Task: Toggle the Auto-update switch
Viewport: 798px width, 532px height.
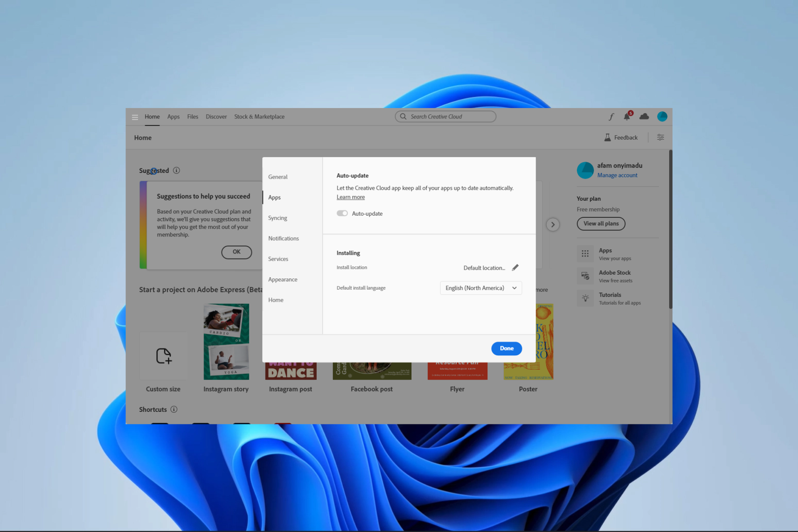Action: click(x=342, y=213)
